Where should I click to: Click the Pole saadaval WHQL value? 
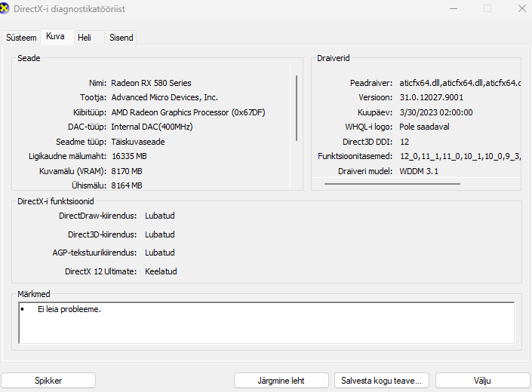click(x=424, y=127)
